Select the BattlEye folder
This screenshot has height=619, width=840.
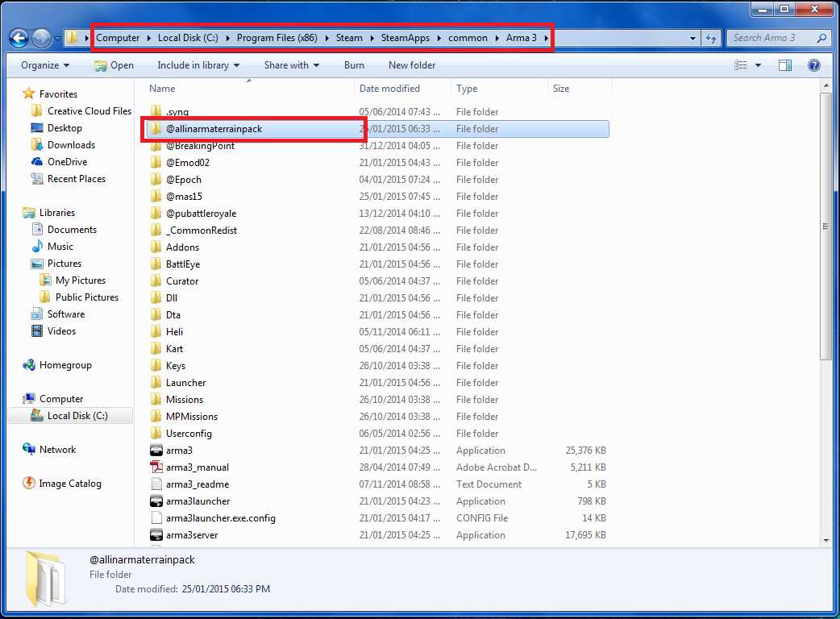pos(183,264)
